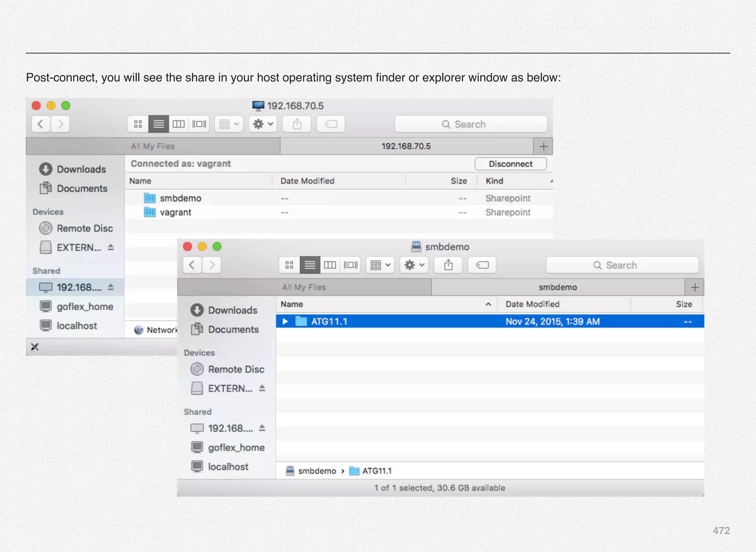Select All My Files tab in smbdemo window
The width and height of the screenshot is (756, 552).
coord(304,287)
